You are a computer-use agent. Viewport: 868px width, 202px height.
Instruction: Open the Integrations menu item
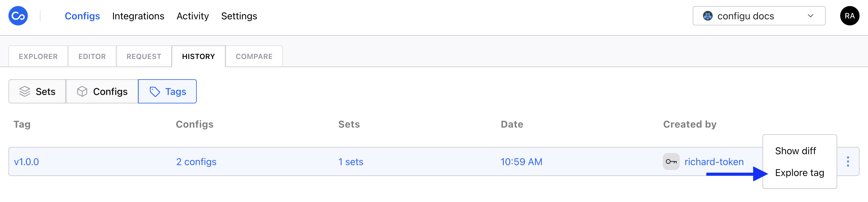pos(138,16)
